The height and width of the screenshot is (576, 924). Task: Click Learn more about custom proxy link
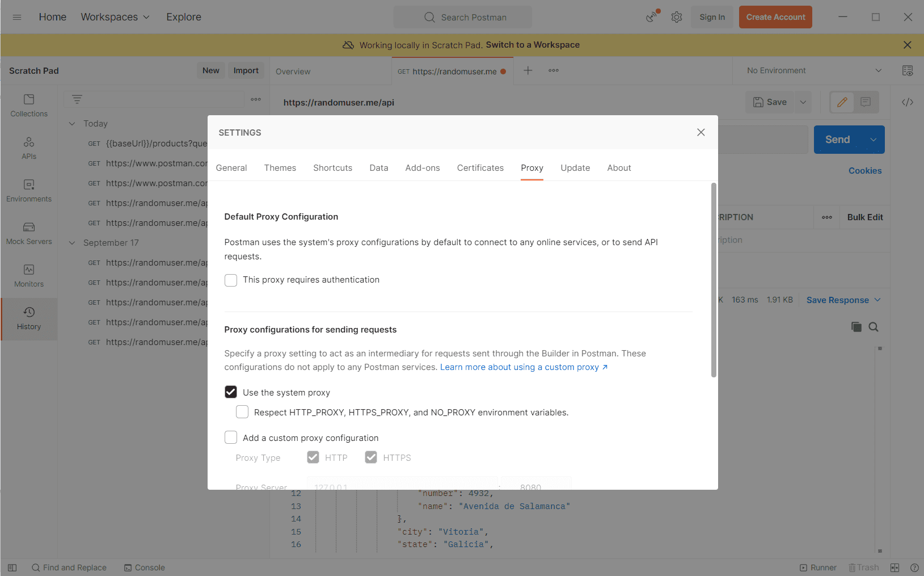(x=524, y=367)
